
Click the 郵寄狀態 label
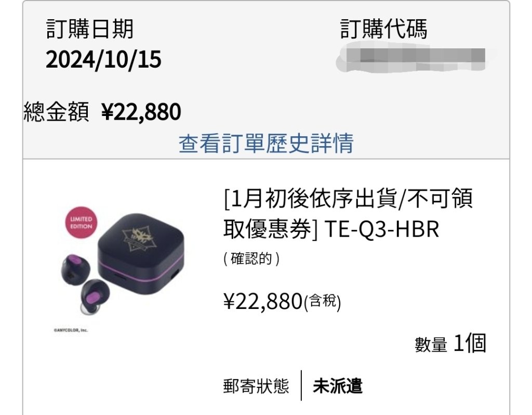(x=256, y=386)
